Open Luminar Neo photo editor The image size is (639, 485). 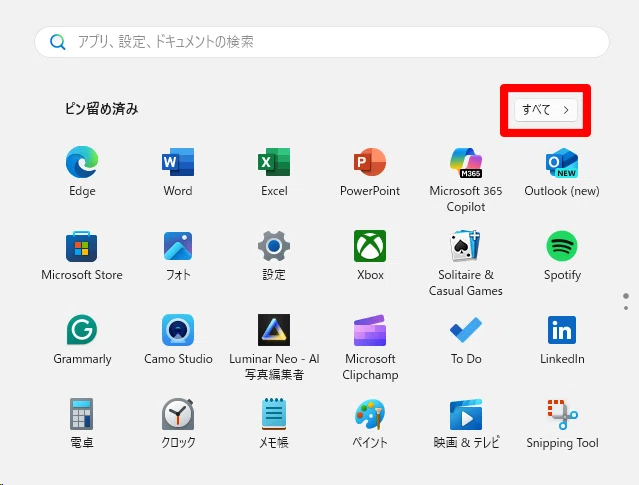click(x=274, y=330)
